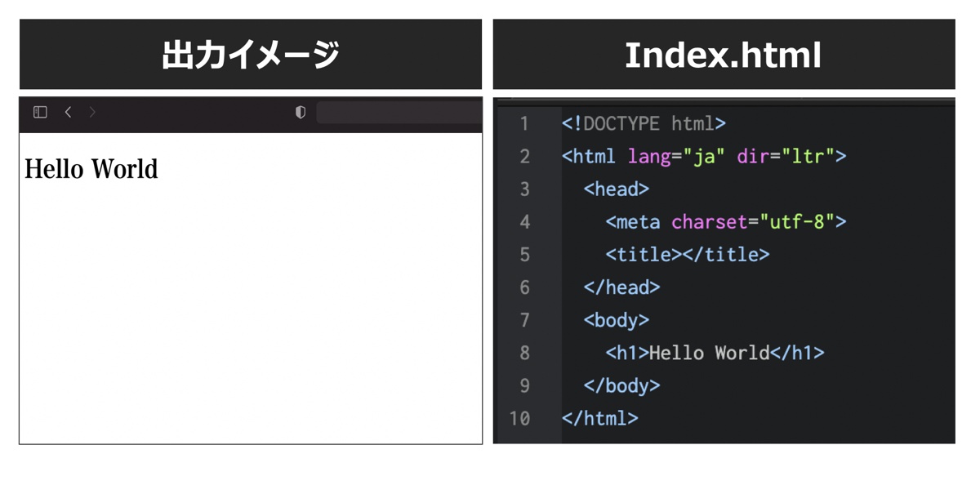This screenshot has width=980, height=494.
Task: Click the Hello World heading in the browser
Action: [91, 169]
